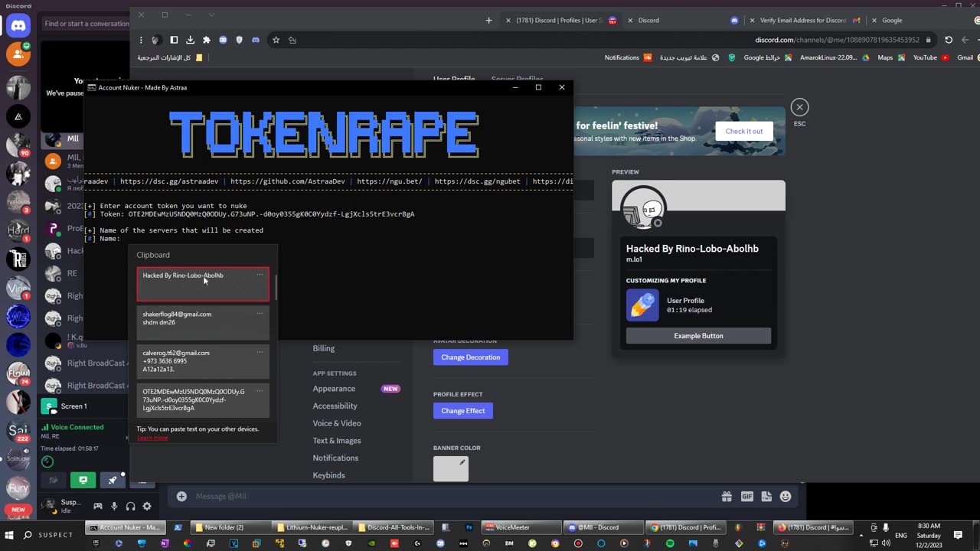980x551 pixels.
Task: Focus the Message @Mll input field
Action: click(452, 497)
